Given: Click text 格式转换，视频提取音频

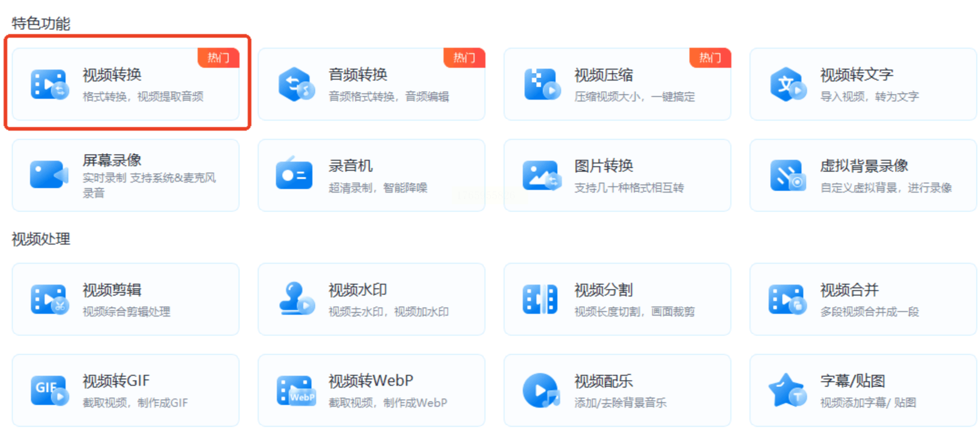Looking at the screenshot, I should (x=143, y=97).
